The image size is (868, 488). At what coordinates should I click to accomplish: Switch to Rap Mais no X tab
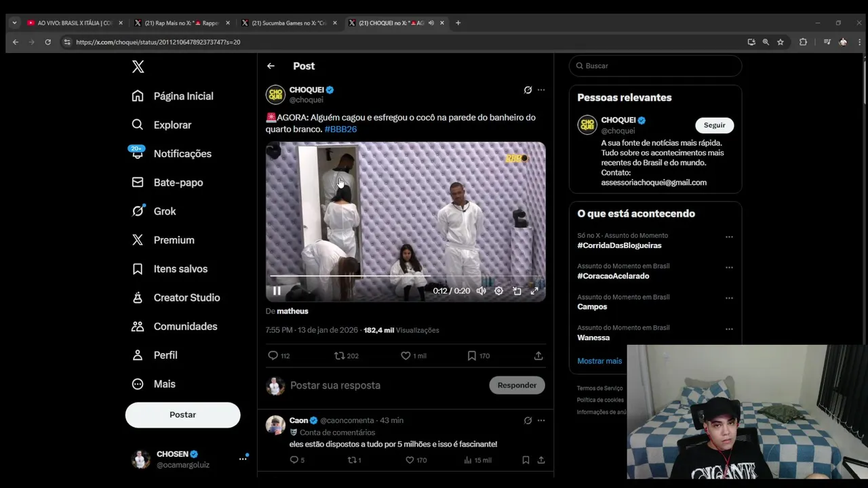coord(182,23)
